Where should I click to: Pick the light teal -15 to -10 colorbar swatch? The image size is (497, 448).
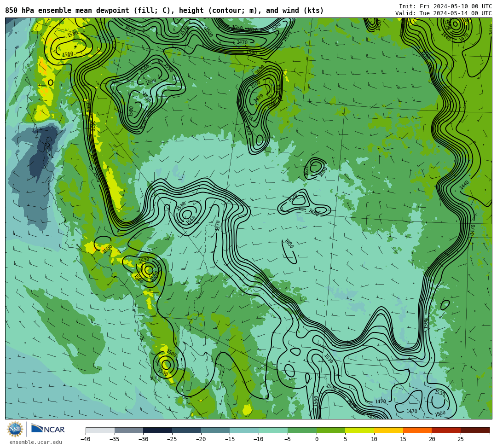point(244,430)
